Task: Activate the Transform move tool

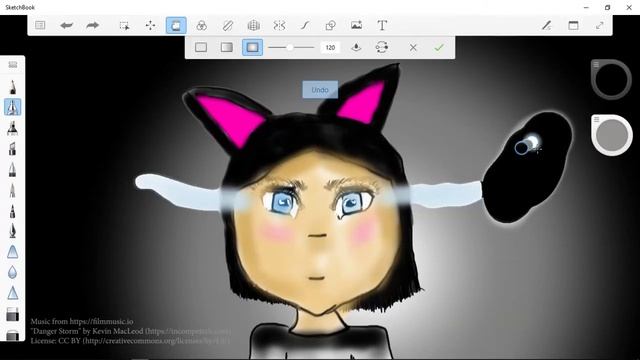Action: tap(150, 25)
